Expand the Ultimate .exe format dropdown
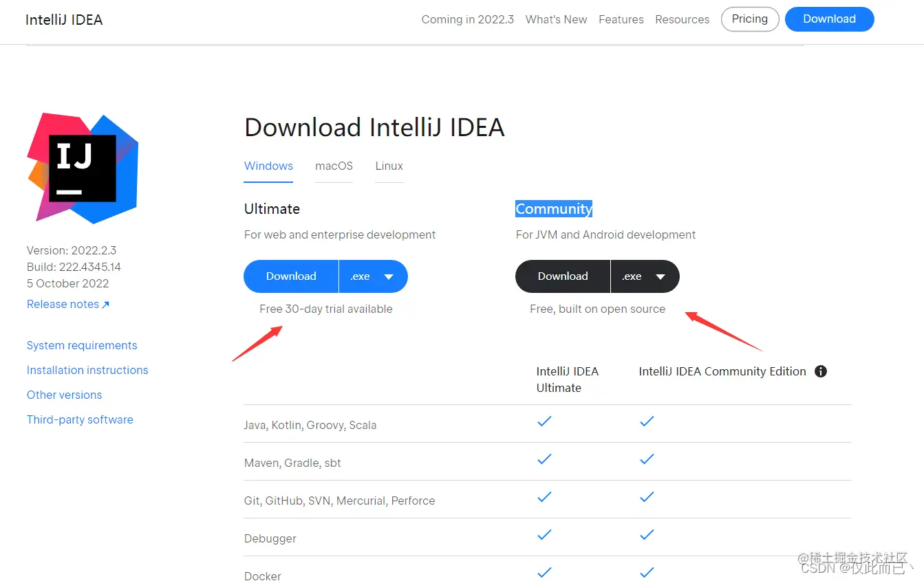This screenshot has width=924, height=581. point(373,276)
